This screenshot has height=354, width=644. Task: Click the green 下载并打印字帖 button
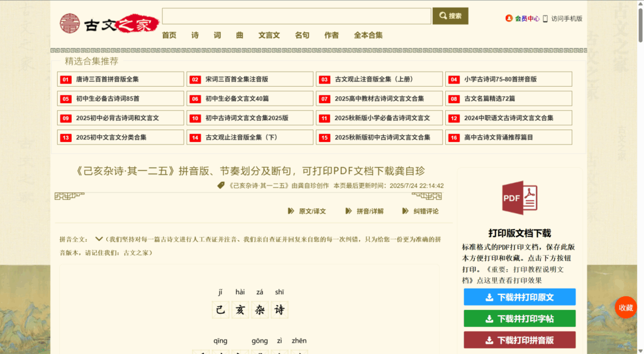click(x=519, y=319)
